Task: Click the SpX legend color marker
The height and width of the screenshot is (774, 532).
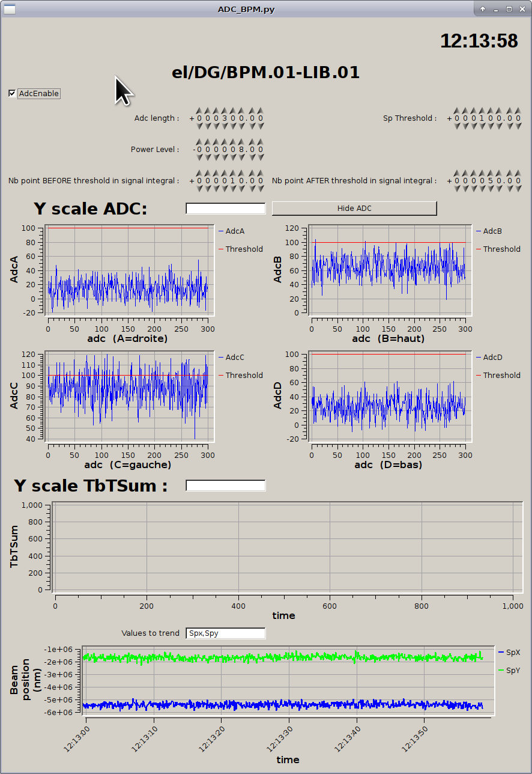Action: tap(501, 652)
